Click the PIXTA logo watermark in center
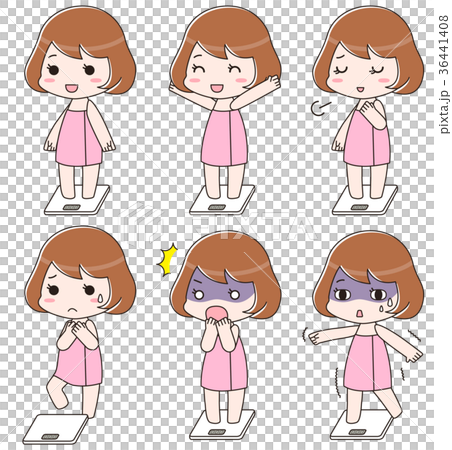The height and width of the screenshot is (450, 452). click(x=217, y=224)
